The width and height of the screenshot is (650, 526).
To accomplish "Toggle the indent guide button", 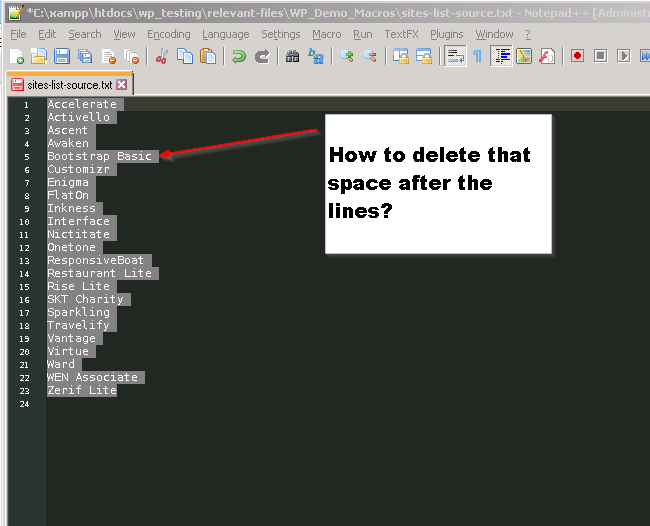I will pyautogui.click(x=501, y=56).
